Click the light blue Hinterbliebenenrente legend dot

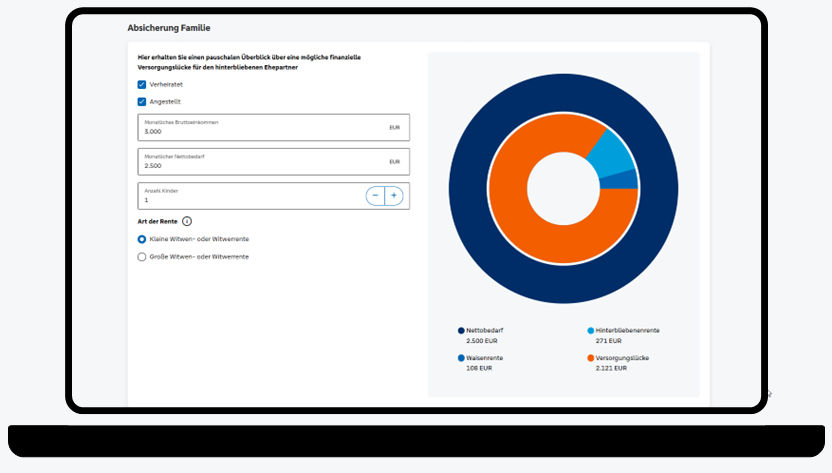591,331
